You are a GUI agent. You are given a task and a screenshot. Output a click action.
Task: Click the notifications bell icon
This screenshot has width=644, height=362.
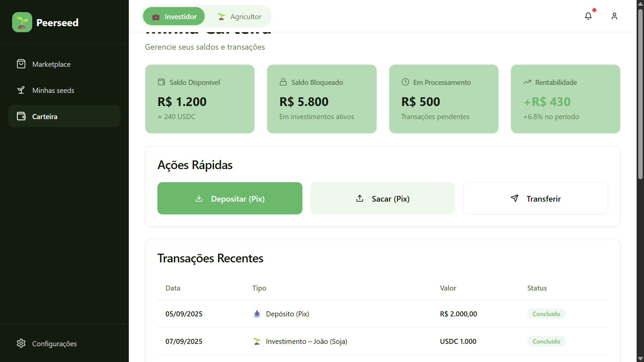pyautogui.click(x=588, y=16)
